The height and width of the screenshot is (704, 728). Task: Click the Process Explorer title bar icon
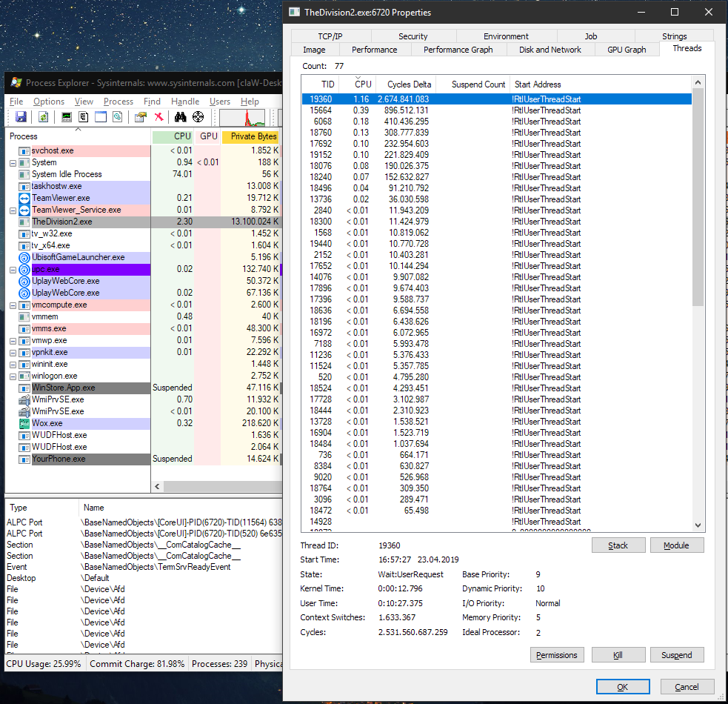[x=16, y=83]
